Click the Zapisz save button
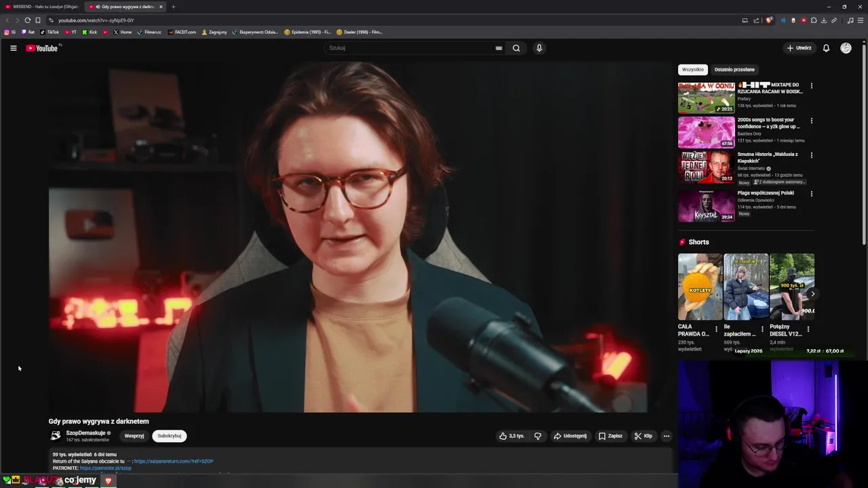Image resolution: width=868 pixels, height=488 pixels. (610, 436)
